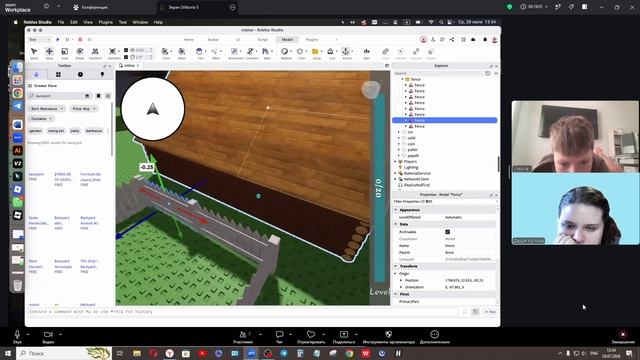Click the Windows Start button

pos(8,353)
